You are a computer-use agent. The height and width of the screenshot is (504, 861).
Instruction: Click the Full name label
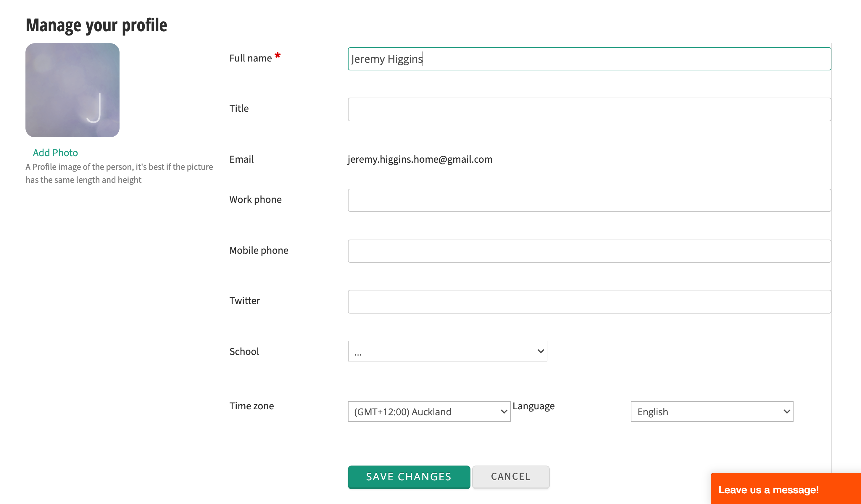pos(250,58)
